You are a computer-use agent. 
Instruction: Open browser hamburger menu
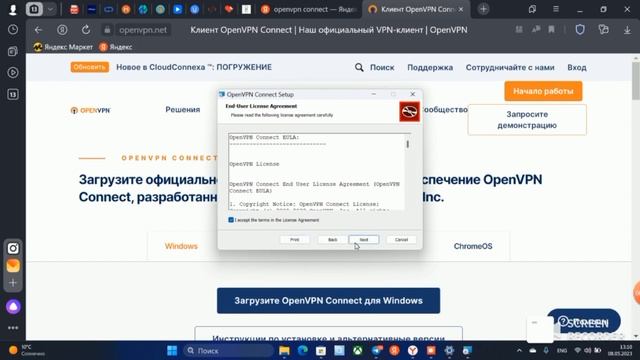click(556, 9)
